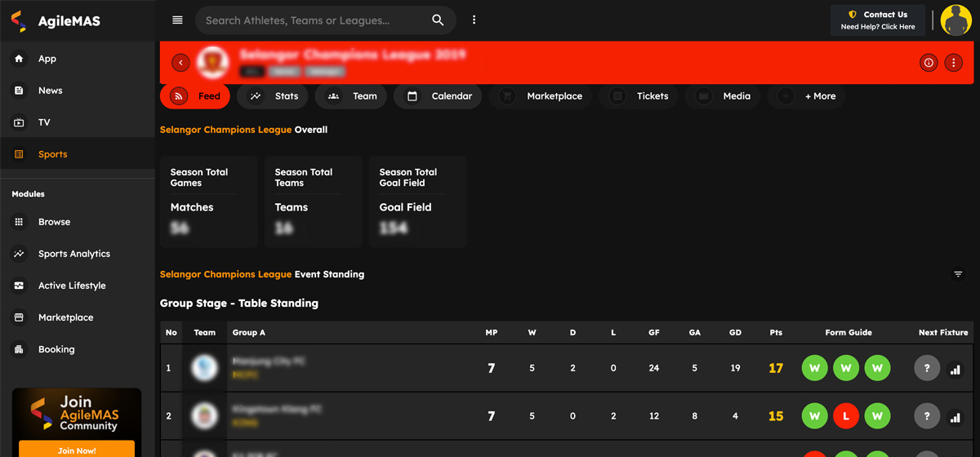
Task: Open the vertical dots menu beside search
Action: click(474, 20)
